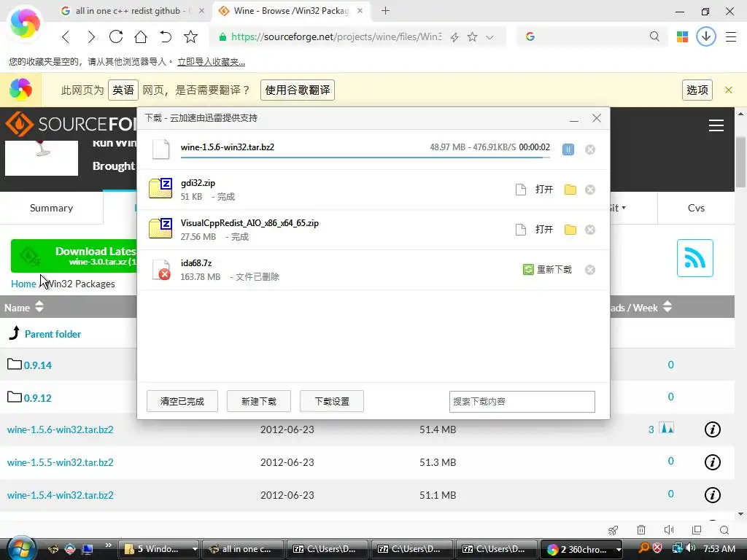The image size is (747, 560).
Task: Cancel the wine-1.5.6-win32.tar.bz2 download
Action: [x=589, y=149]
